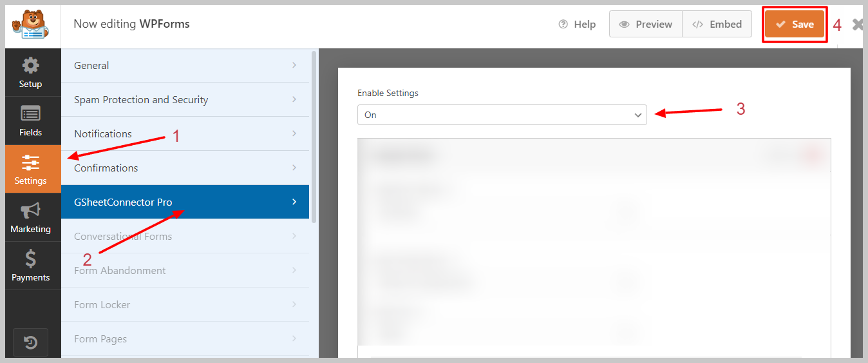The image size is (868, 363).
Task: Open the revisions history icon
Action: point(30,342)
